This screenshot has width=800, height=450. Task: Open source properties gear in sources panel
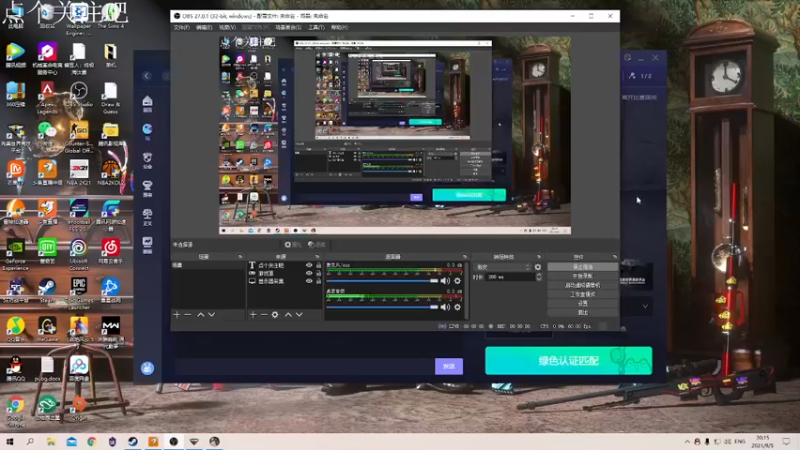pyautogui.click(x=275, y=315)
